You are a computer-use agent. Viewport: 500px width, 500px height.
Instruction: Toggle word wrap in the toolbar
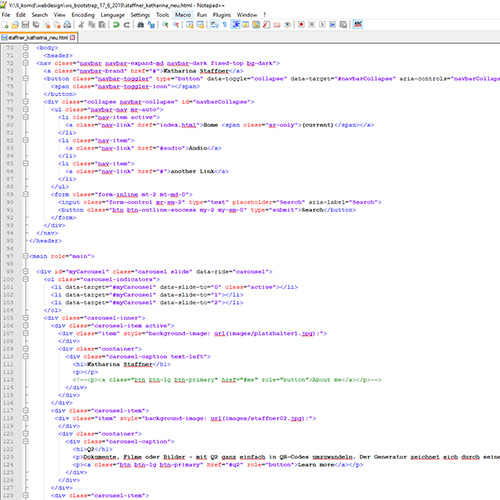214,25
